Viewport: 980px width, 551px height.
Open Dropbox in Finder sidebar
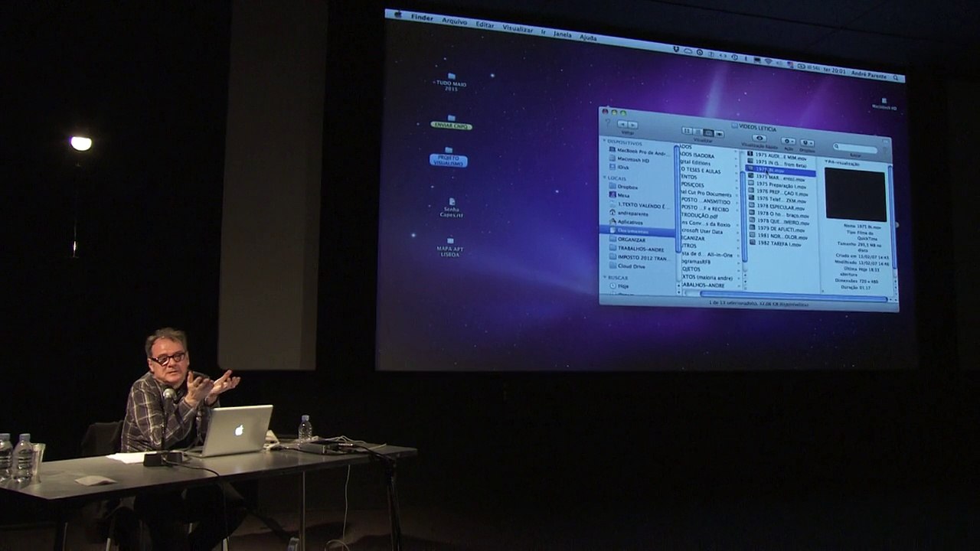(623, 186)
